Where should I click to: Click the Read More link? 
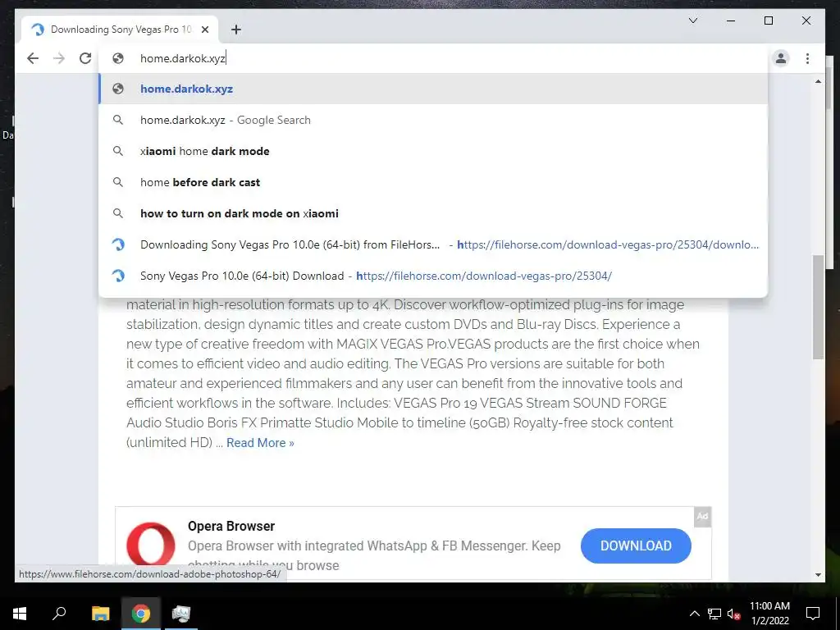pyautogui.click(x=260, y=442)
